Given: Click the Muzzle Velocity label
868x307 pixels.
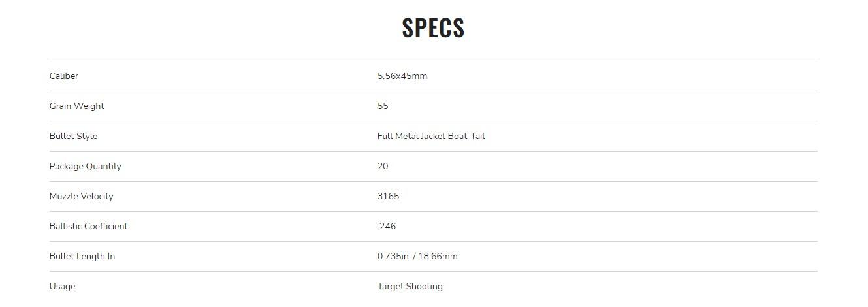Looking at the screenshot, I should click(x=81, y=196).
